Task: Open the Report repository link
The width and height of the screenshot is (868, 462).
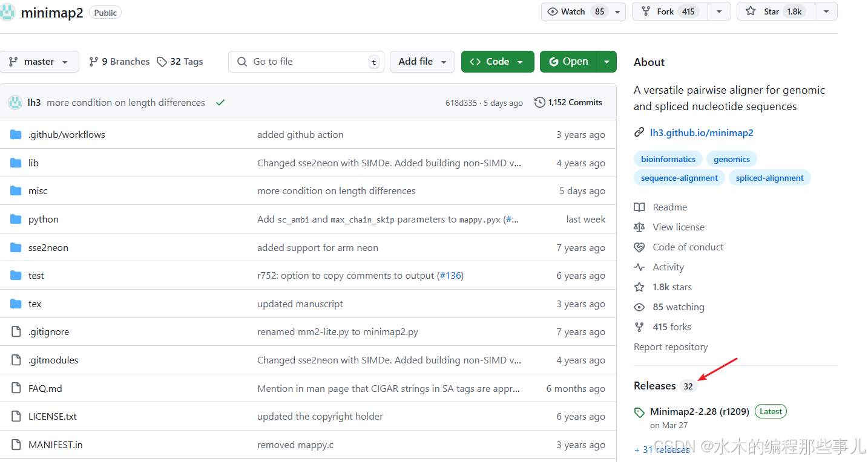Action: point(671,347)
